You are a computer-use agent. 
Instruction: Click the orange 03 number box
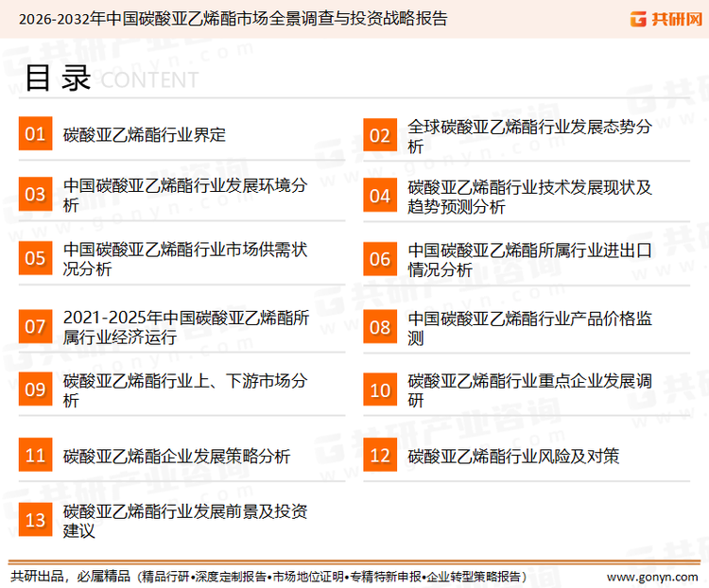point(35,194)
